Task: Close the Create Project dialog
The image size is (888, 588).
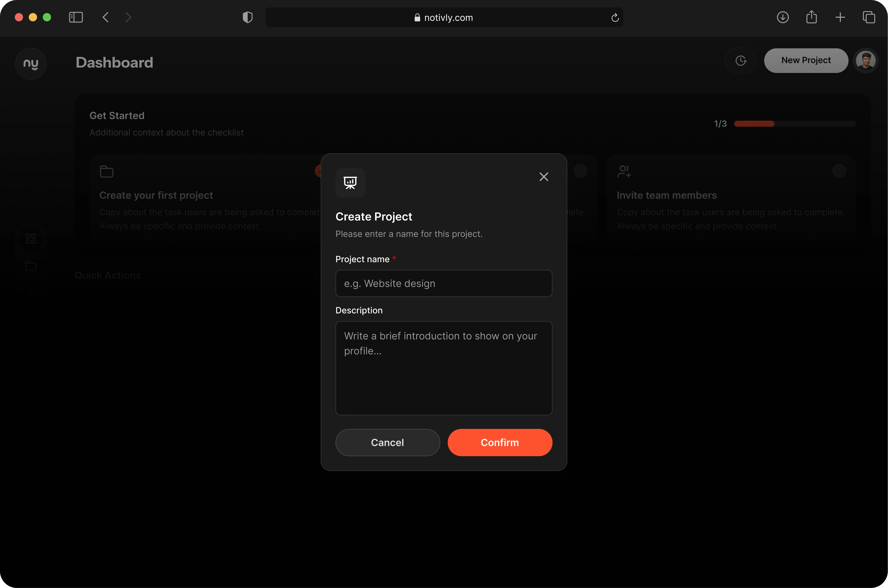Action: [x=543, y=177]
